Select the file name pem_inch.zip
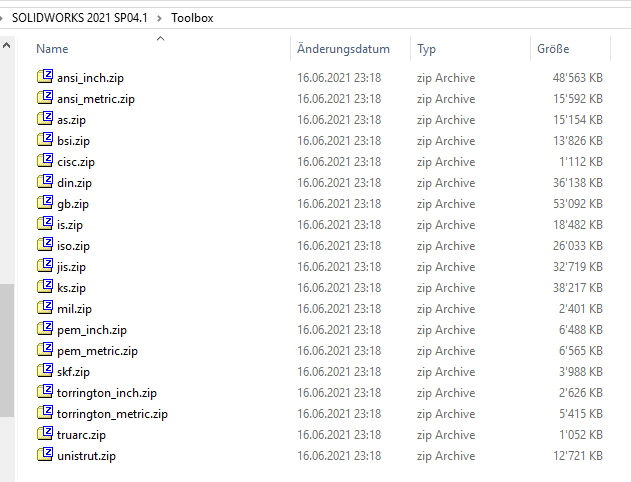Viewport: 631px width, 482px height. tap(92, 330)
